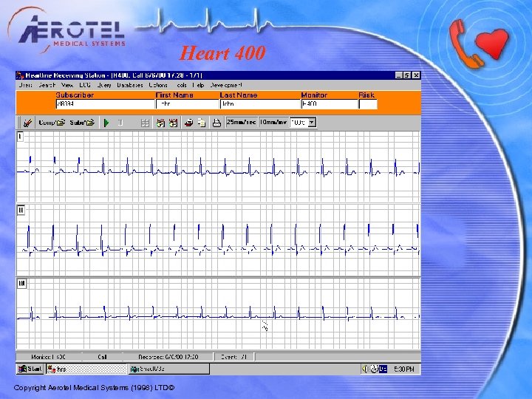This screenshot has width=532, height=399.
Task: Click the application icon in title bar
Action: [x=21, y=75]
